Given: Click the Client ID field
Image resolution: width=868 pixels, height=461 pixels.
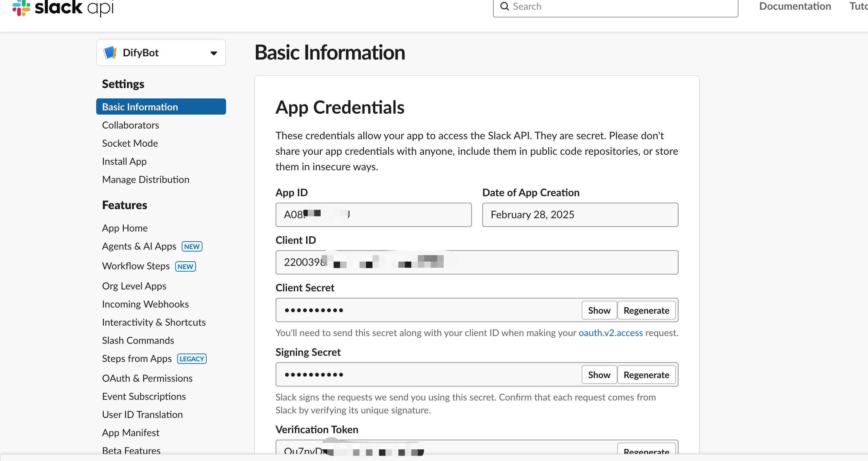Looking at the screenshot, I should (476, 262).
